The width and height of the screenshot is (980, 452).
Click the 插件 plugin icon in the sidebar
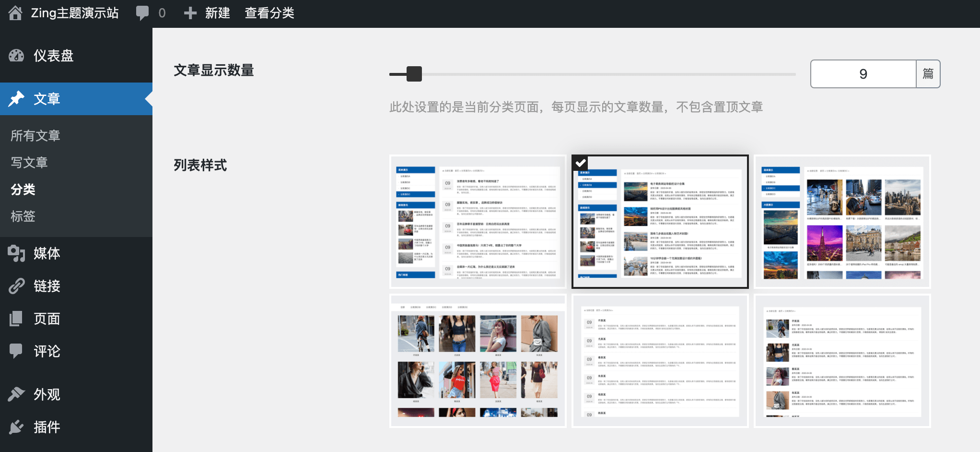[16, 427]
